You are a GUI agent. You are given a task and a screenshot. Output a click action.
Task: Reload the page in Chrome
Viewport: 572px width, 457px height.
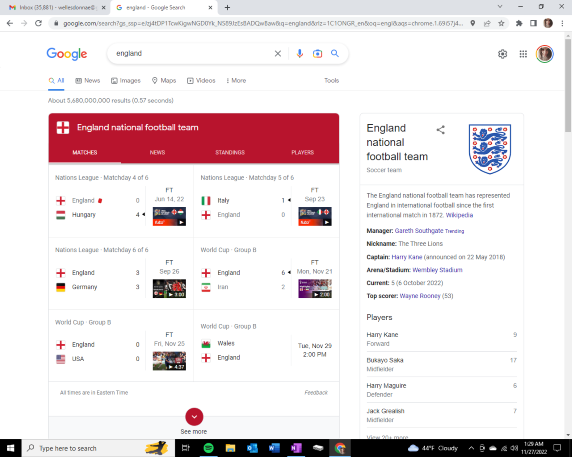coord(38,23)
